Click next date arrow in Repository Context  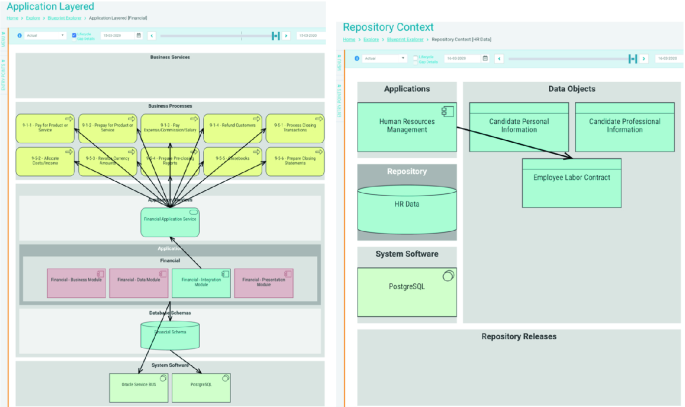pos(643,59)
